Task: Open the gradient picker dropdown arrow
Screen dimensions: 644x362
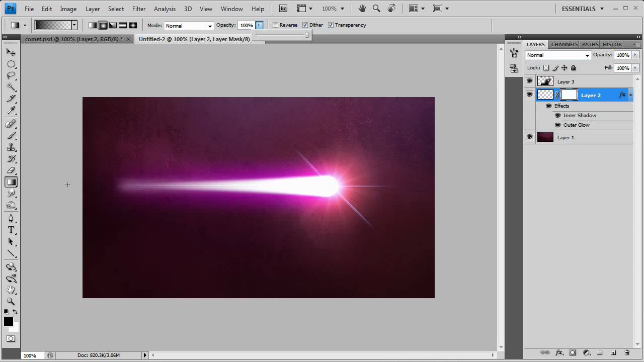Action: (74, 25)
